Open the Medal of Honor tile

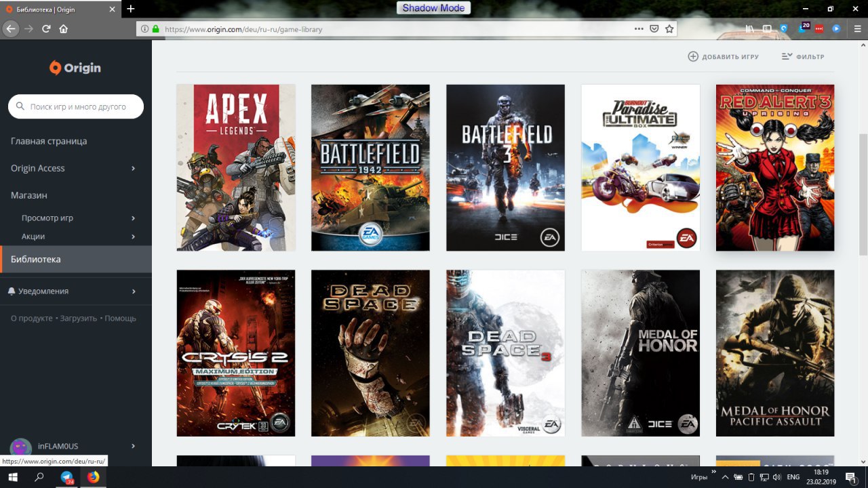640,353
